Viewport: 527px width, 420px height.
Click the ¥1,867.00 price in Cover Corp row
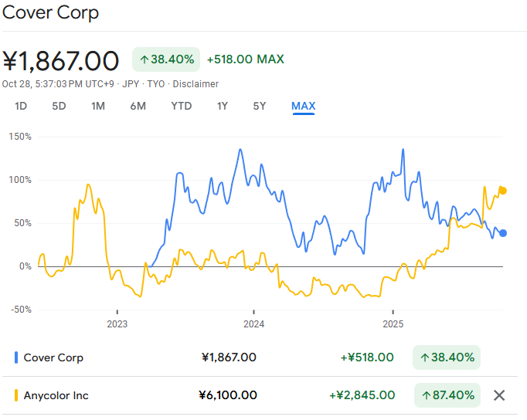coord(229,357)
